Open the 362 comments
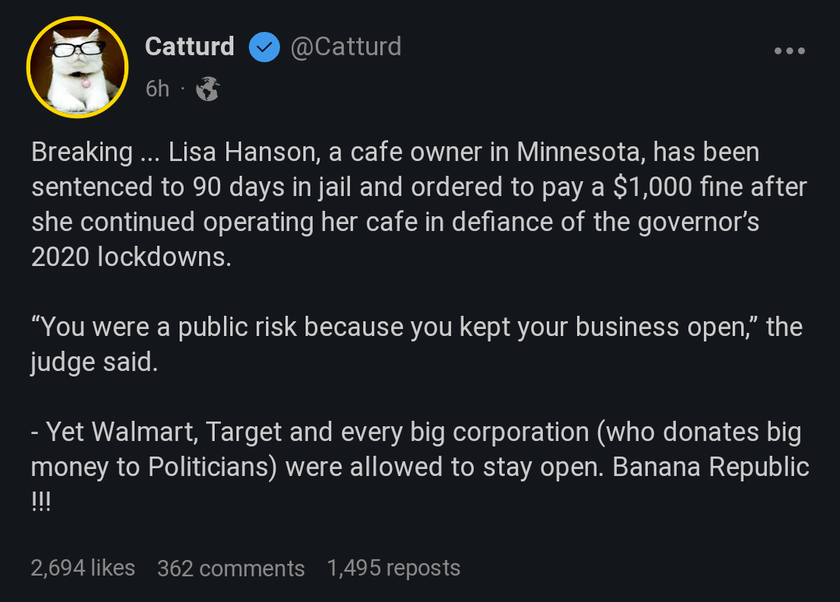 tap(231, 568)
